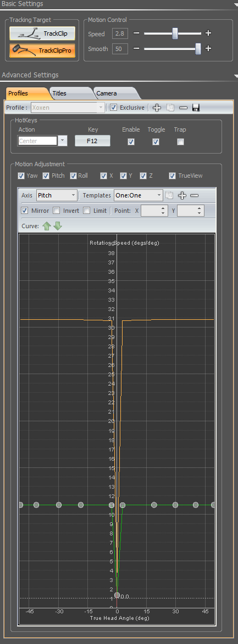The height and width of the screenshot is (644, 238).
Task: Increase Speed with the plus icon
Action: pyautogui.click(x=208, y=33)
